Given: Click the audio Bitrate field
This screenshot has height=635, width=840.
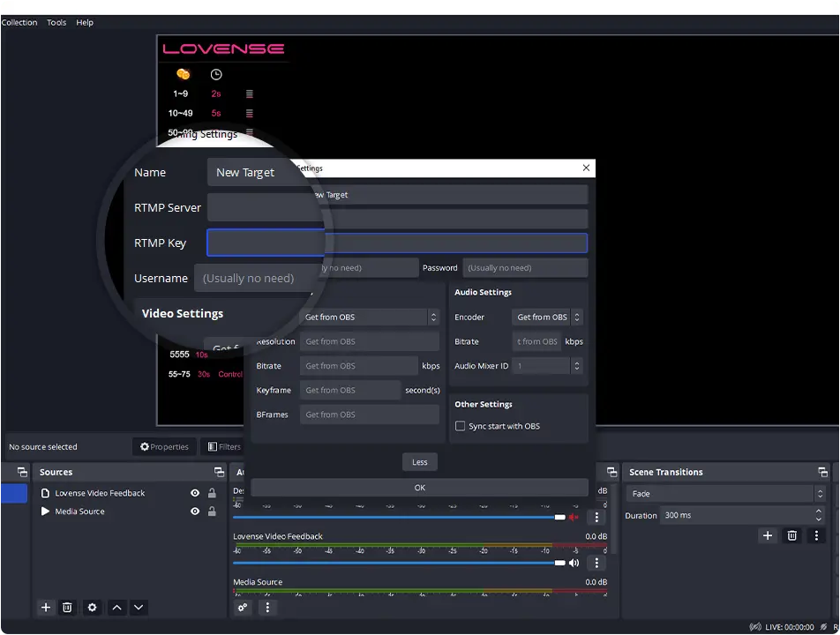Looking at the screenshot, I should pyautogui.click(x=536, y=341).
